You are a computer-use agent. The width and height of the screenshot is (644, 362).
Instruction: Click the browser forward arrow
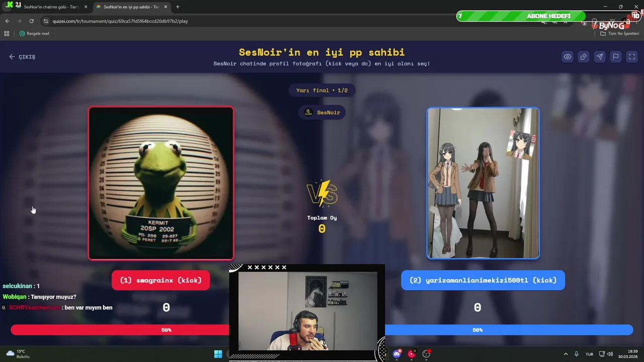(x=19, y=21)
